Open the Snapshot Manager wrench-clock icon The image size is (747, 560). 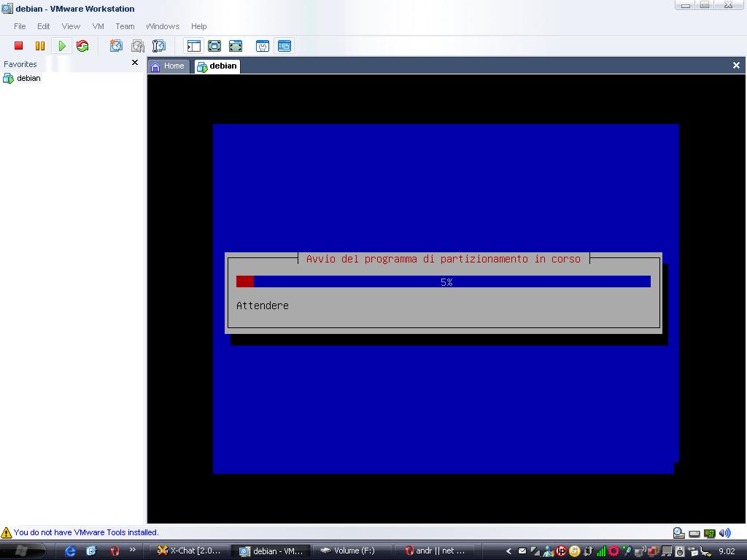tap(158, 46)
